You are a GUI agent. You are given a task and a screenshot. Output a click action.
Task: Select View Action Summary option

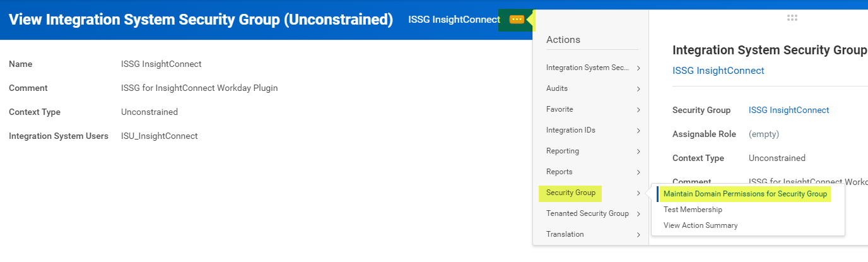click(x=700, y=225)
